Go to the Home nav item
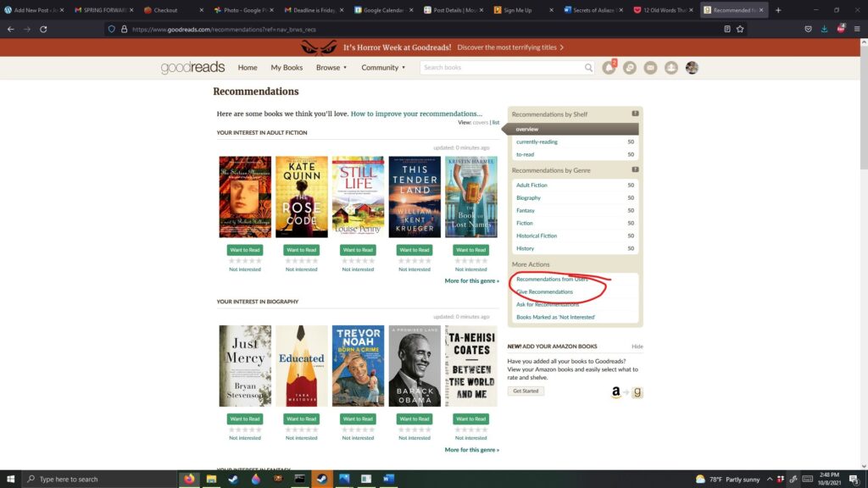 [x=248, y=68]
